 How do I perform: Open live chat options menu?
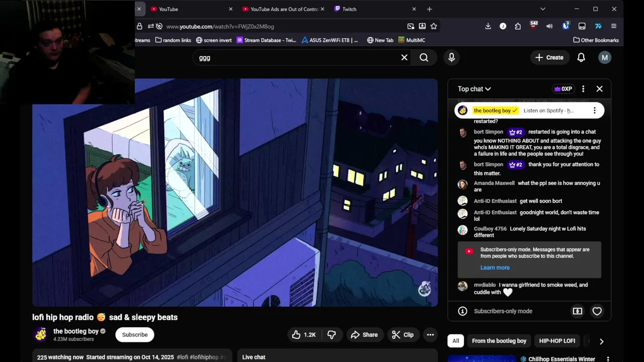tap(583, 89)
